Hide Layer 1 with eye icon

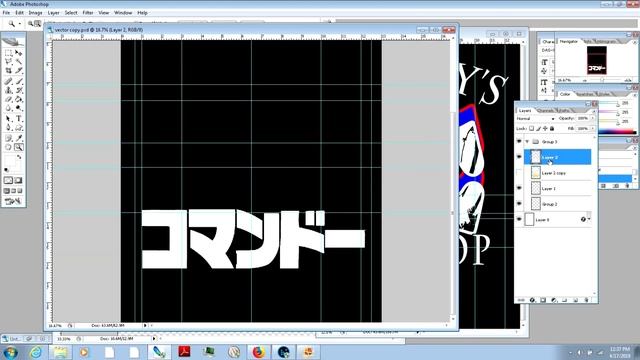click(519, 188)
